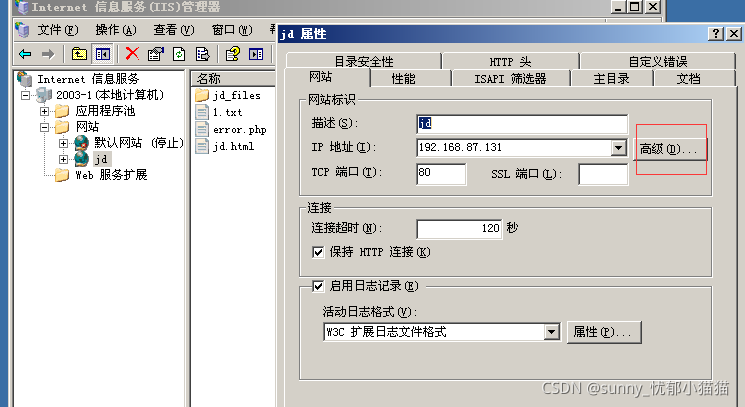Click the 1.txt file icon
745x407 pixels.
(202, 112)
